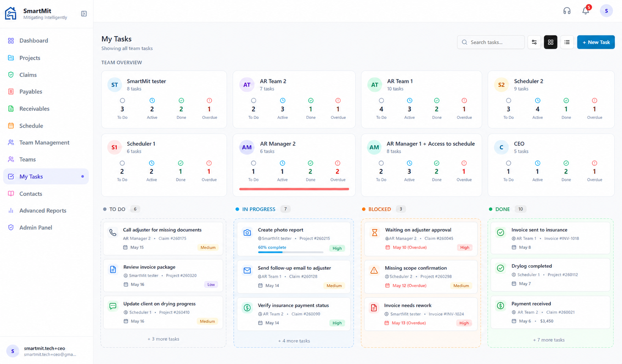The height and width of the screenshot is (364, 622).
Task: Click SmartMit tester Overdue count
Action: (209, 109)
